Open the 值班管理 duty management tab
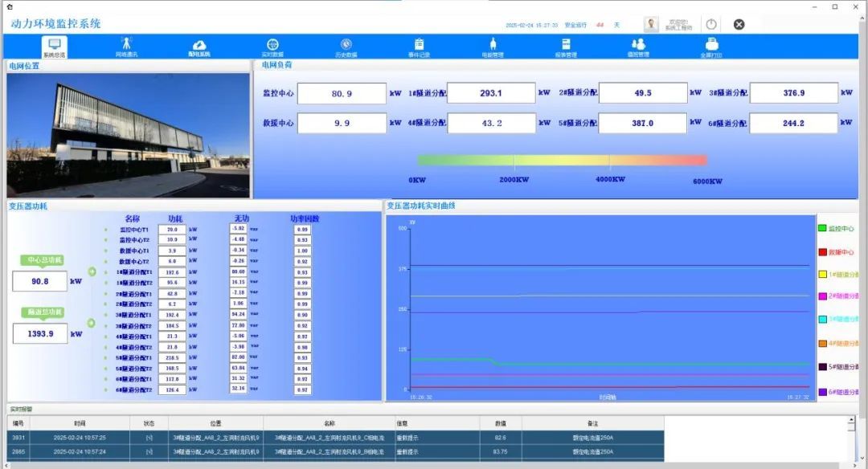 click(638, 47)
